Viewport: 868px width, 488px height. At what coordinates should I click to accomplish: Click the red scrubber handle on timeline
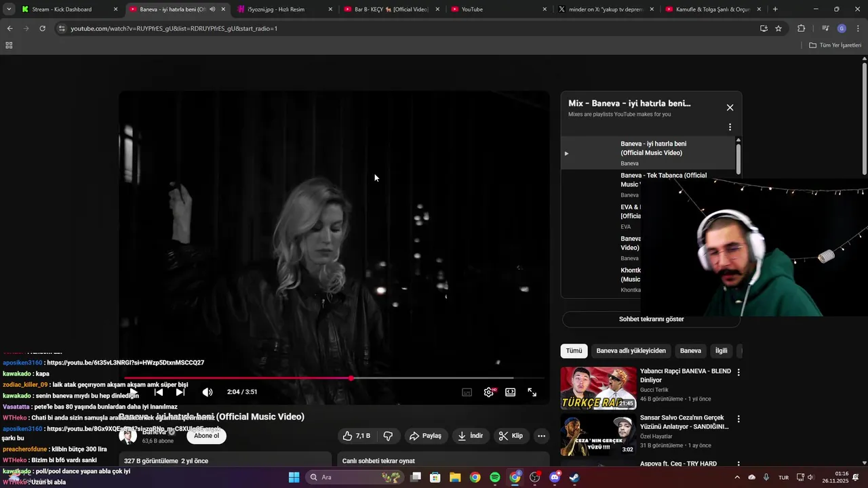click(351, 378)
